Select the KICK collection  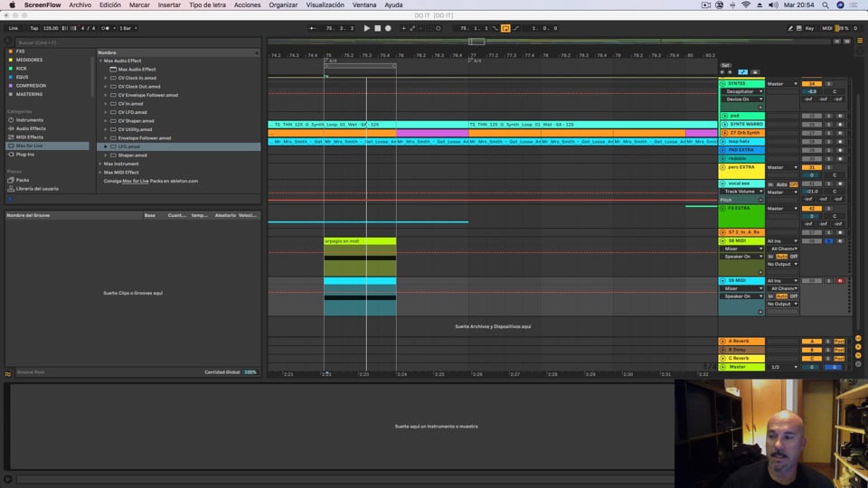(x=22, y=69)
